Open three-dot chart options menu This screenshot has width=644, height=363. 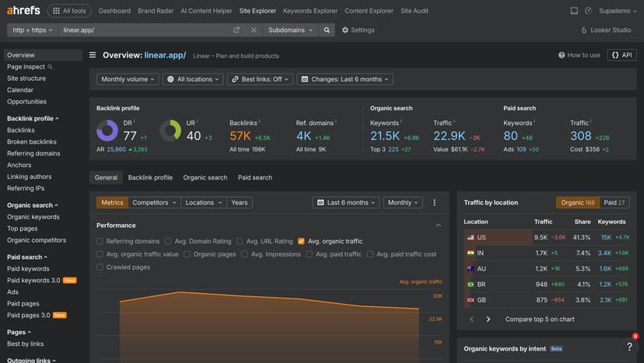(x=434, y=202)
